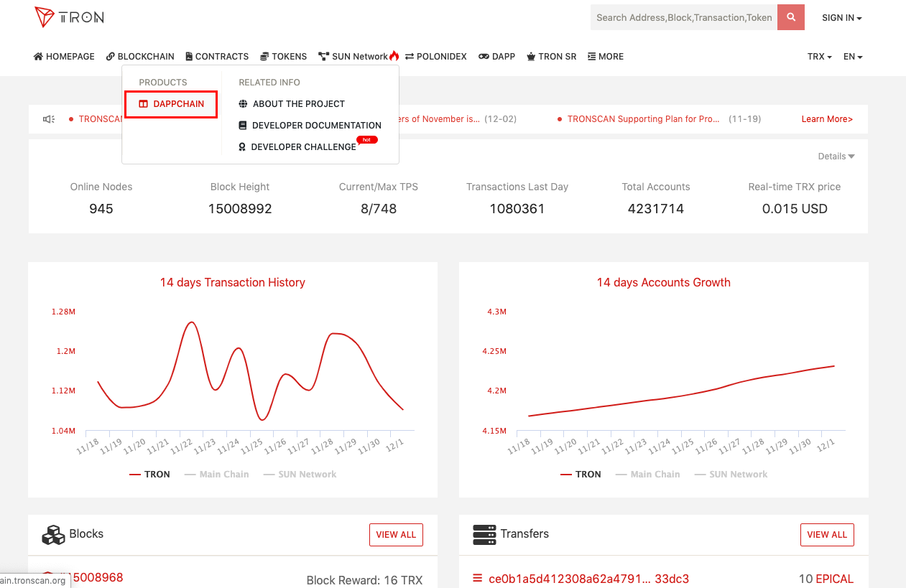Open the TOKENS menu
This screenshot has height=588, width=906.
284,57
